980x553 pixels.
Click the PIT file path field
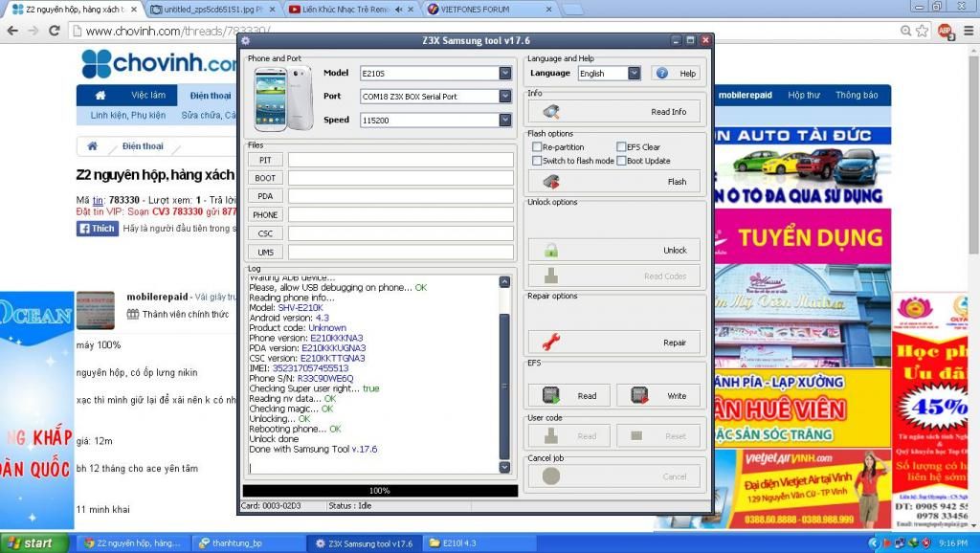[401, 160]
